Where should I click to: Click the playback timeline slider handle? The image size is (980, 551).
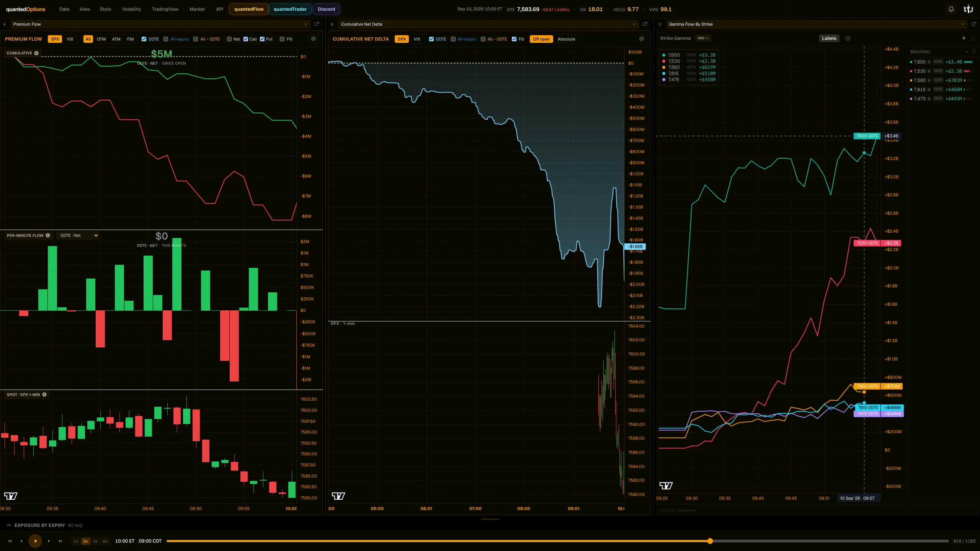[710, 541]
